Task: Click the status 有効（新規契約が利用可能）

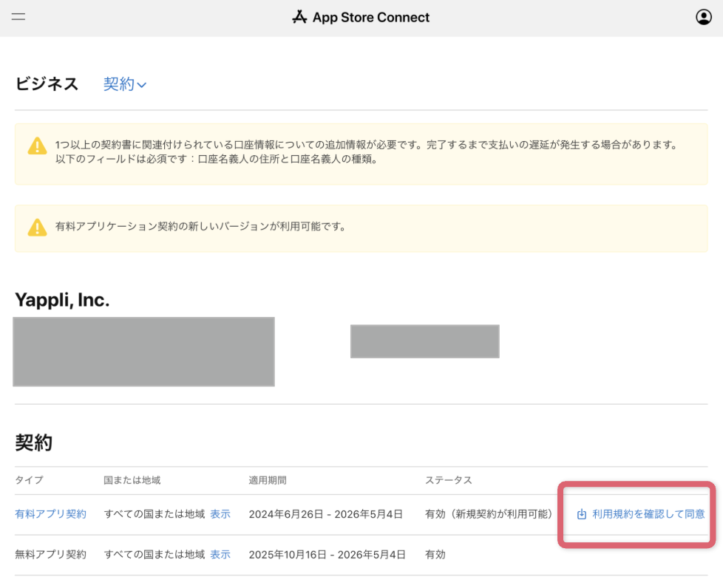Action: (489, 514)
